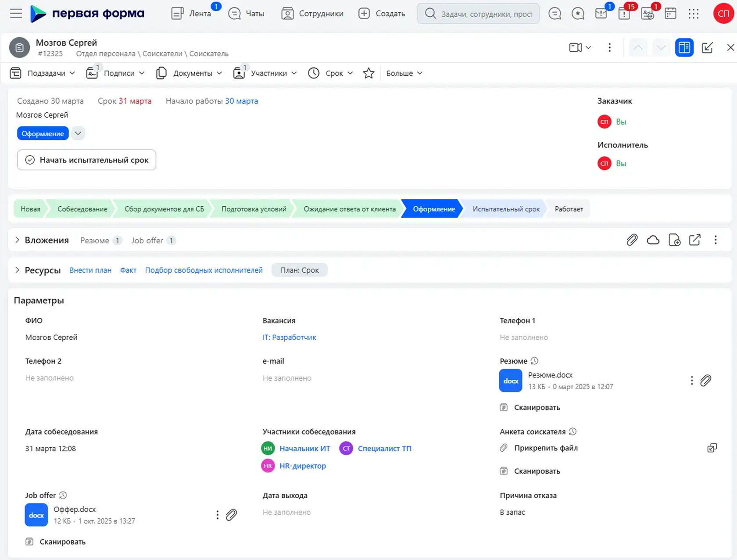737x560 pixels.
Task: Open the Лента feed
Action: pos(191,14)
